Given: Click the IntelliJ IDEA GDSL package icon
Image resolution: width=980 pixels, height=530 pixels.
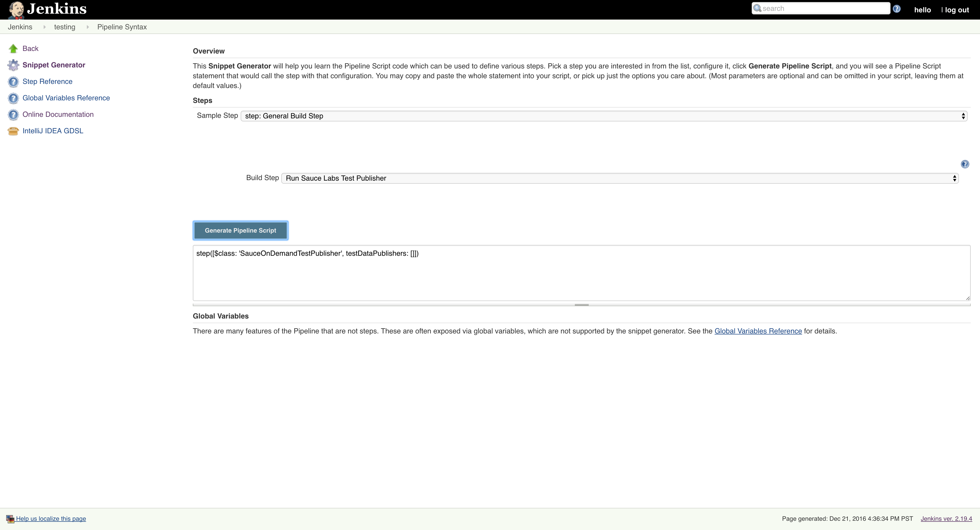Looking at the screenshot, I should coord(13,131).
